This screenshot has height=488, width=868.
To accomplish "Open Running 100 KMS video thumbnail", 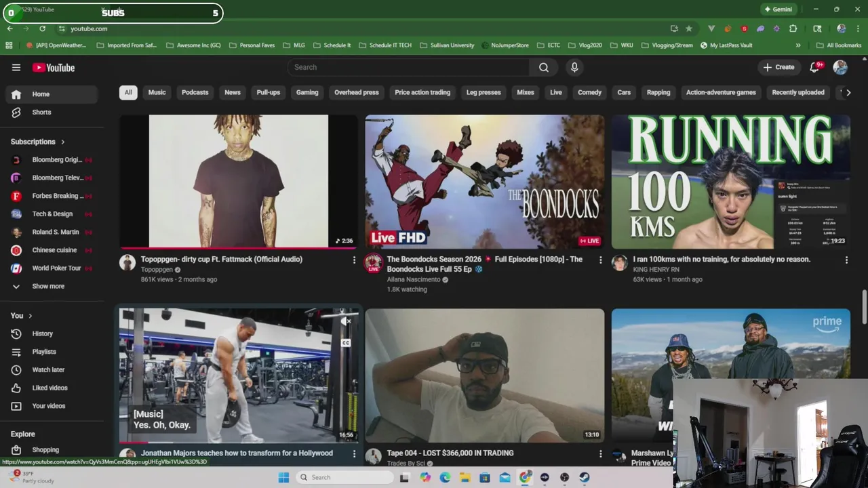I will click(730, 182).
